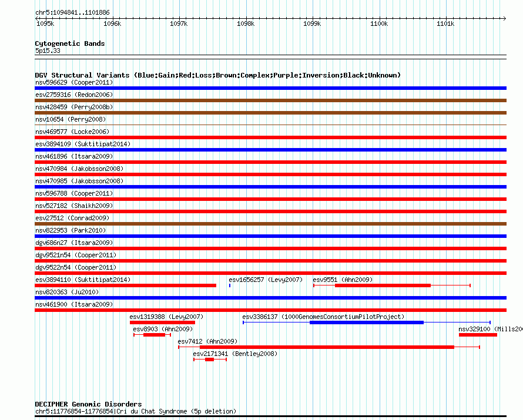This screenshot has height=420, width=523.
Task: Click the 1098k ruler tick label
Action: pyautogui.click(x=246, y=23)
